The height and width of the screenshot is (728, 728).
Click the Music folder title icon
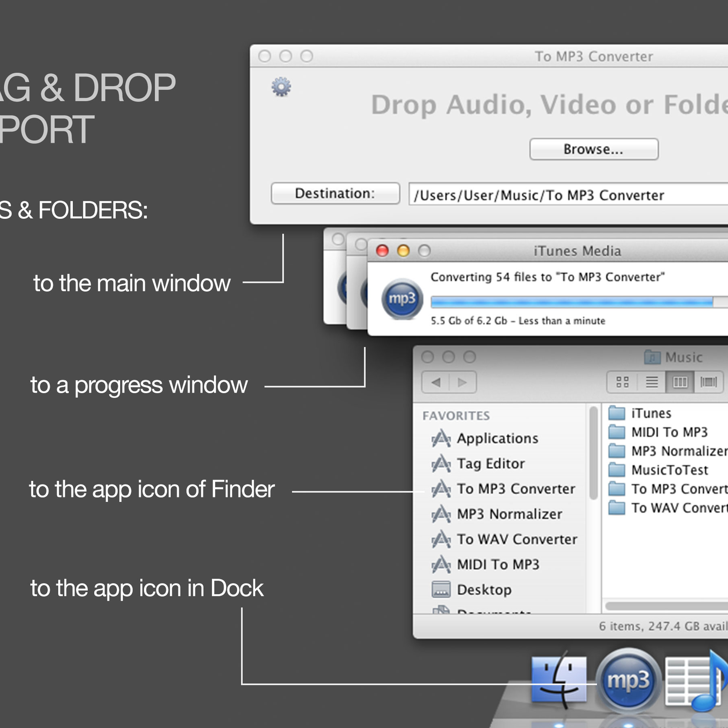point(652,357)
